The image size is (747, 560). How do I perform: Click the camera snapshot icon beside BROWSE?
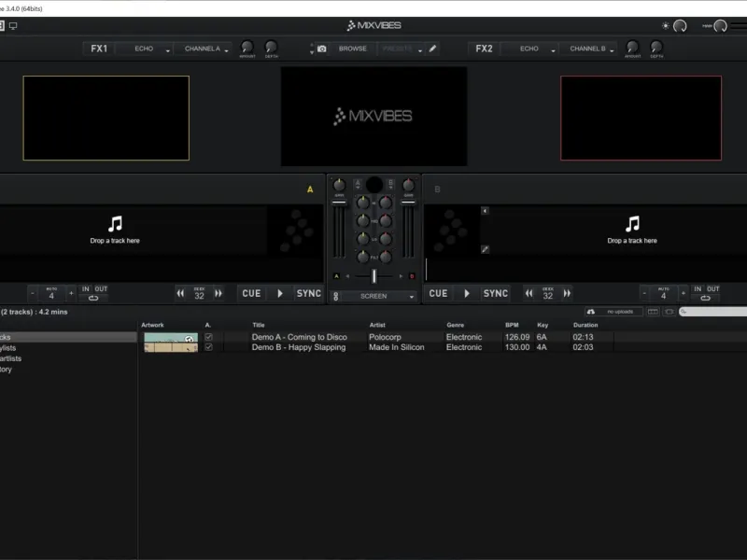[322, 49]
